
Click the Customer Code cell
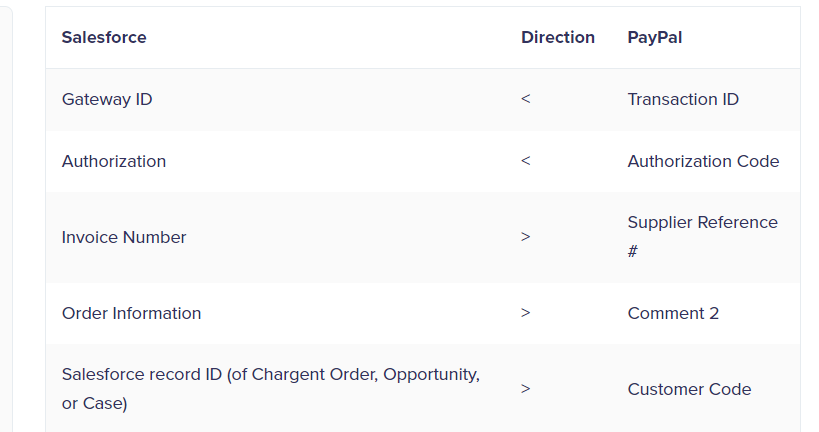(x=689, y=389)
